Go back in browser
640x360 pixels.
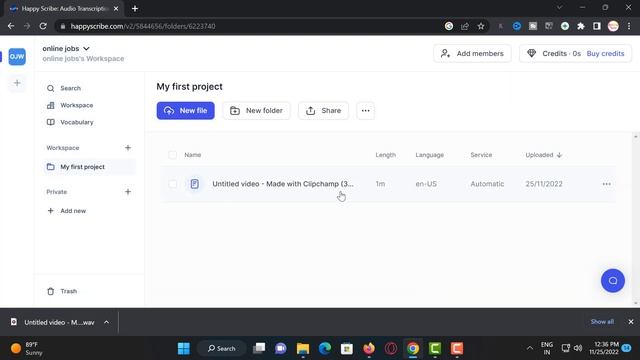point(11,26)
